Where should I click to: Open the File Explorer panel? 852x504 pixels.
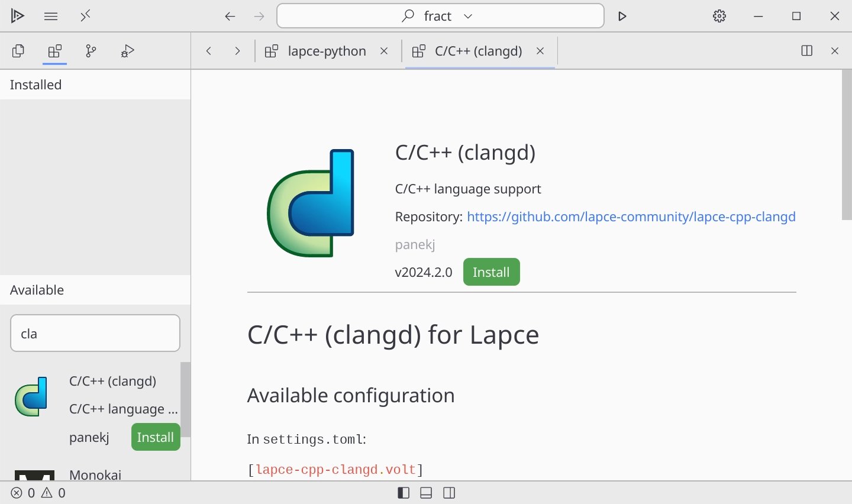(18, 51)
